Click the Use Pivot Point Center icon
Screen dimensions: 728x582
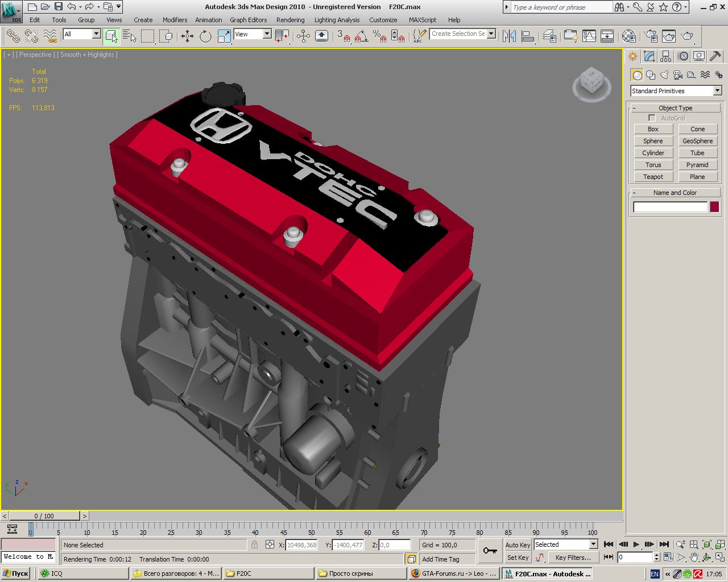coord(282,36)
